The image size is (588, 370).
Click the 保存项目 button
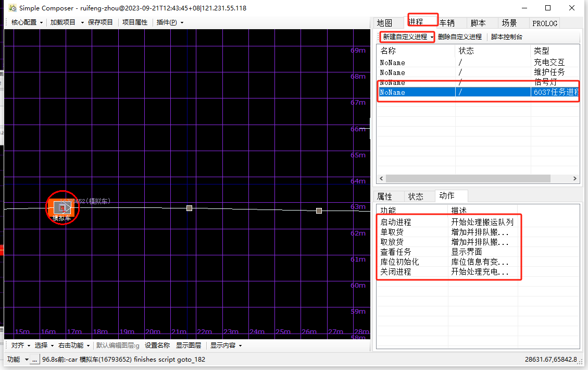[x=101, y=22]
